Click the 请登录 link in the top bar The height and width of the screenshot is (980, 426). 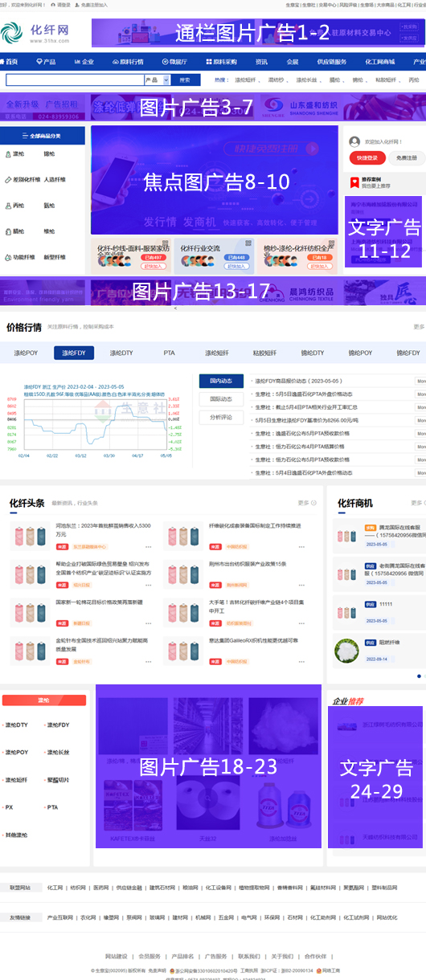pos(62,5)
